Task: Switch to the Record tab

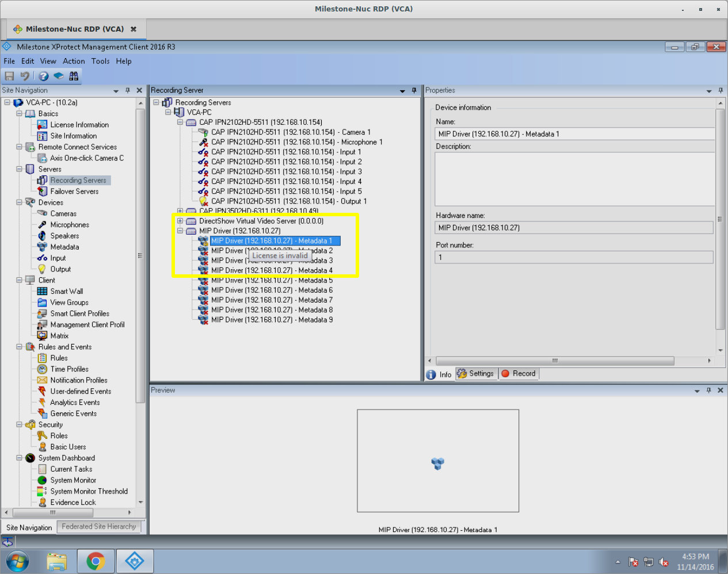Action: [x=519, y=374]
